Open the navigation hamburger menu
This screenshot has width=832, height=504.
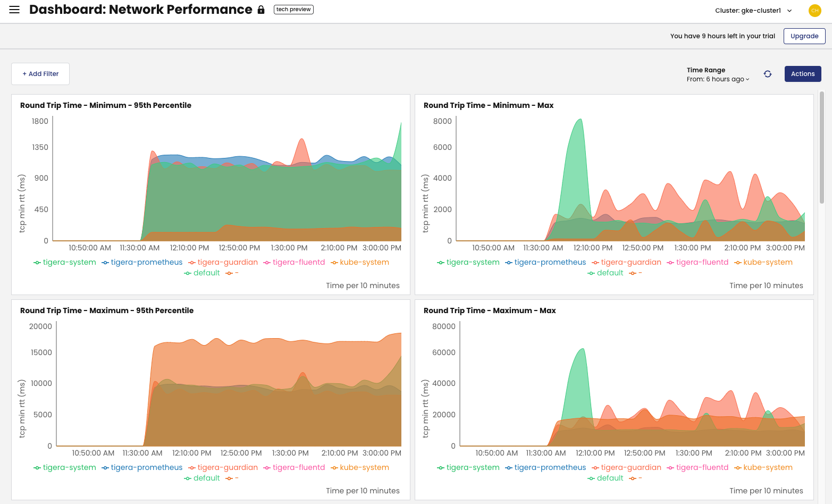click(x=14, y=9)
